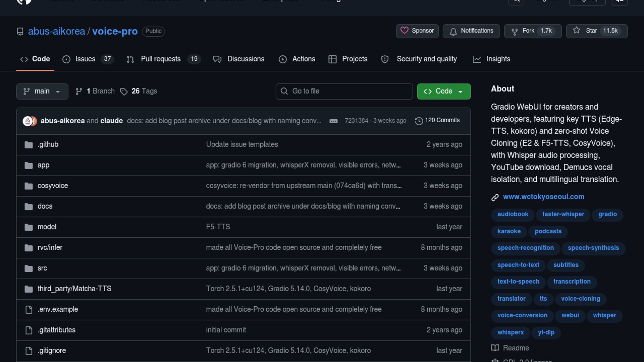Screen dimensions: 644x362
Task: Open the .env.example file
Action: 58,309
